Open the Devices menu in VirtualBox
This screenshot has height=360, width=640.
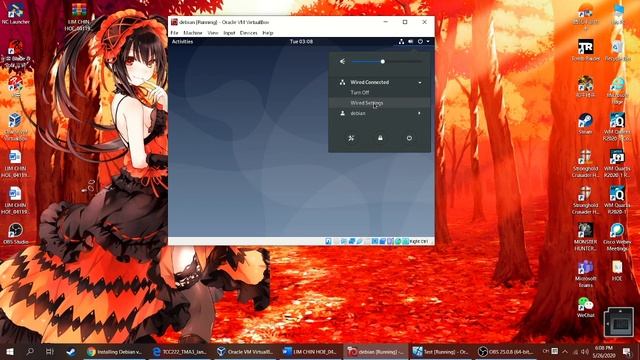pos(248,33)
